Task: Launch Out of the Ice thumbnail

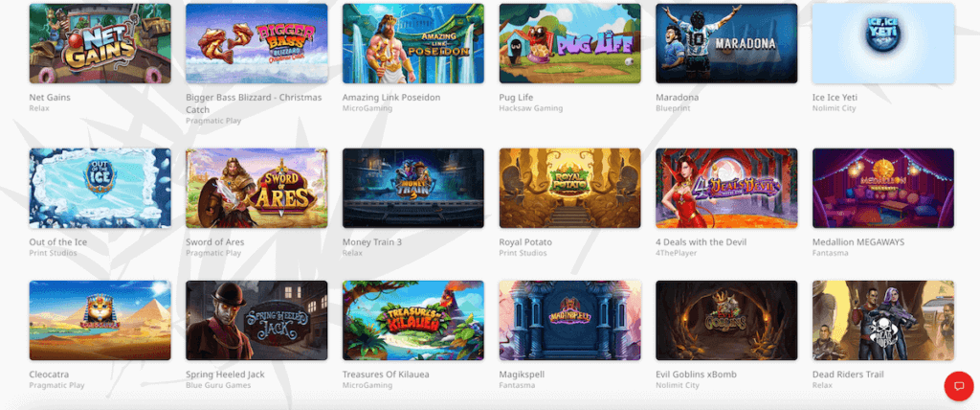Action: pos(100,188)
